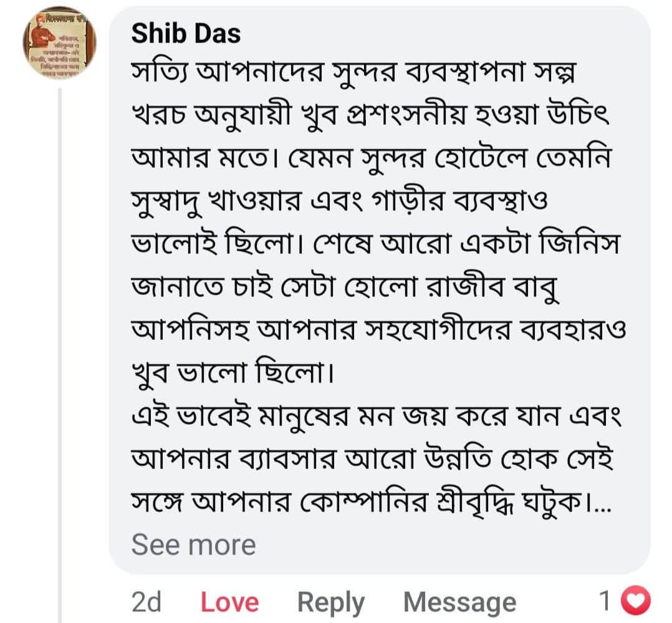The width and height of the screenshot is (672, 623).
Task: Click the line beginning আমার মতে
Action: (x=371, y=158)
